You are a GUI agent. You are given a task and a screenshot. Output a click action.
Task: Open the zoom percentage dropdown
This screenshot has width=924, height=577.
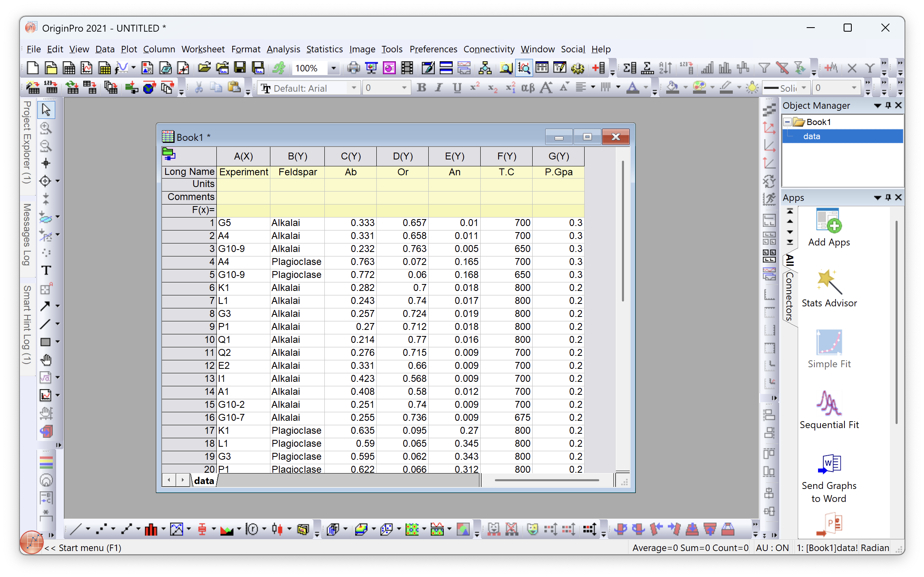(x=333, y=68)
